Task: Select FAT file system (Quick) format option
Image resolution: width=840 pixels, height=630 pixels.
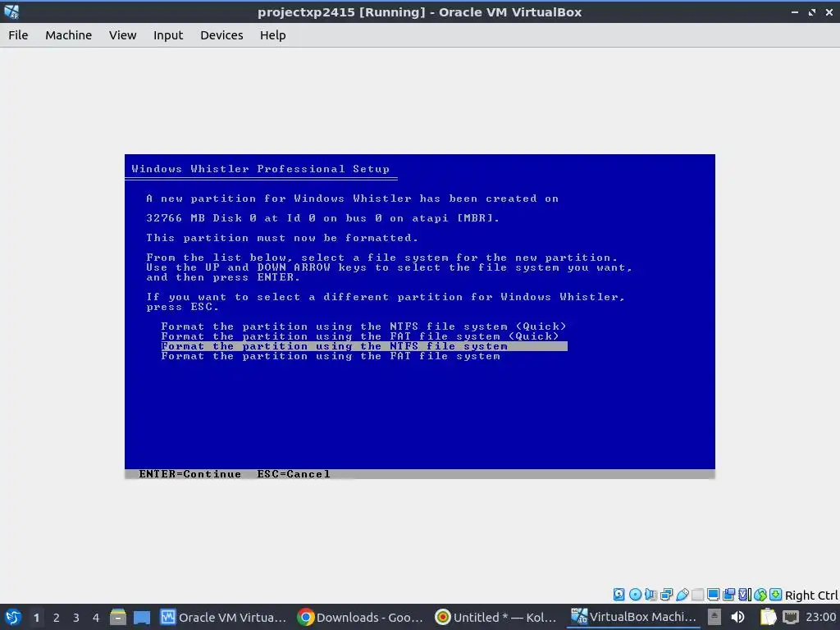Action: [360, 336]
